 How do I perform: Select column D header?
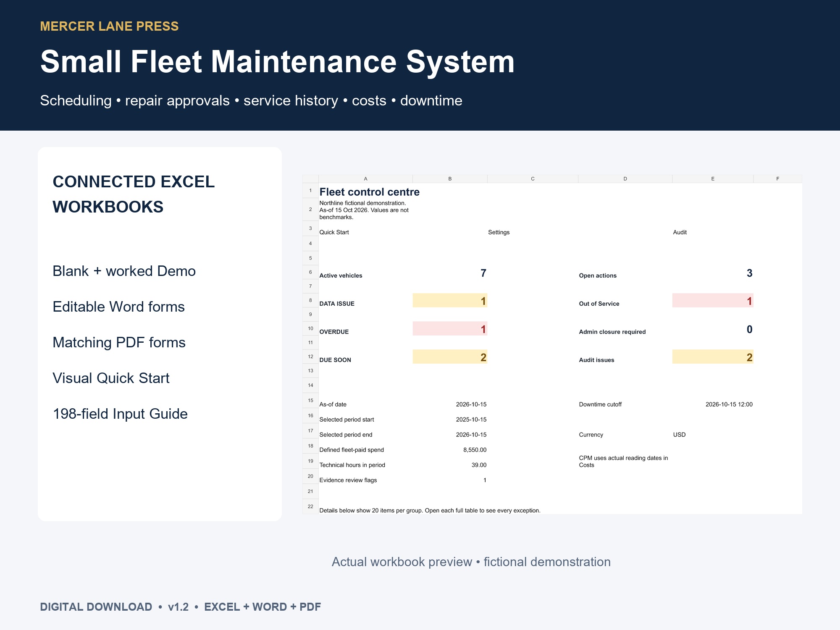[625, 179]
